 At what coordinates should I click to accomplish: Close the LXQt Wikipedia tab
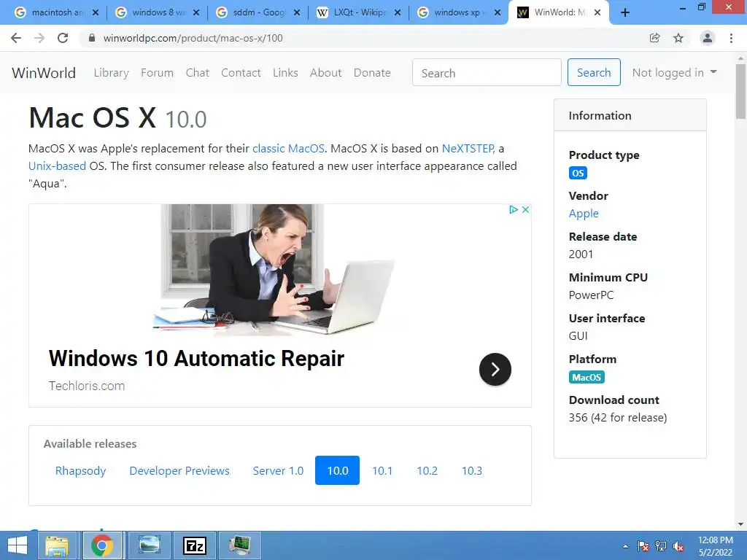pos(398,13)
